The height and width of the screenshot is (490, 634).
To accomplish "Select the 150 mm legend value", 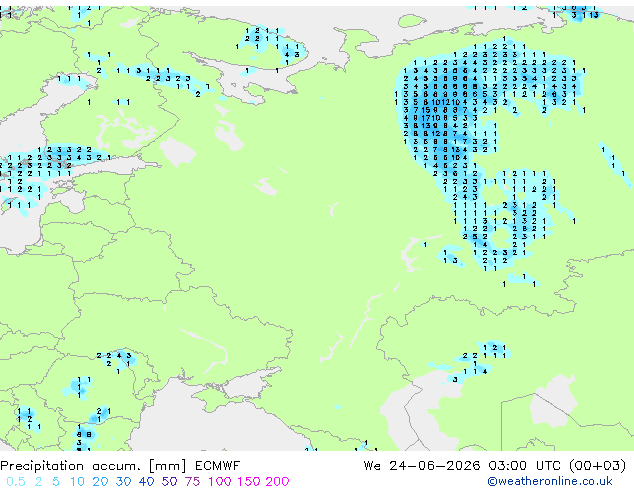I will click(x=248, y=482).
